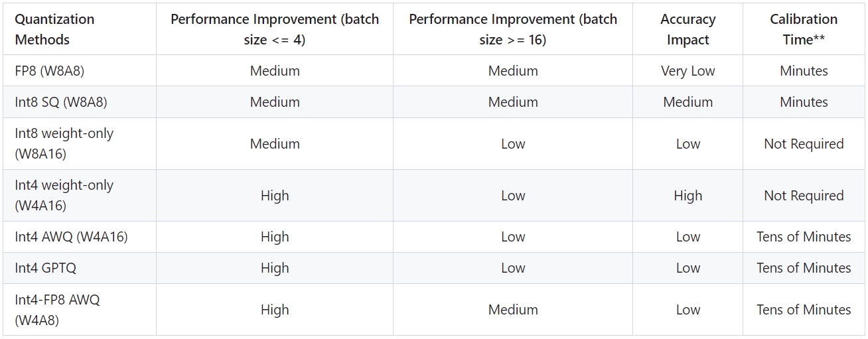
Task: Click the Int8 weight-only (W8A16) label
Action: coord(64,143)
